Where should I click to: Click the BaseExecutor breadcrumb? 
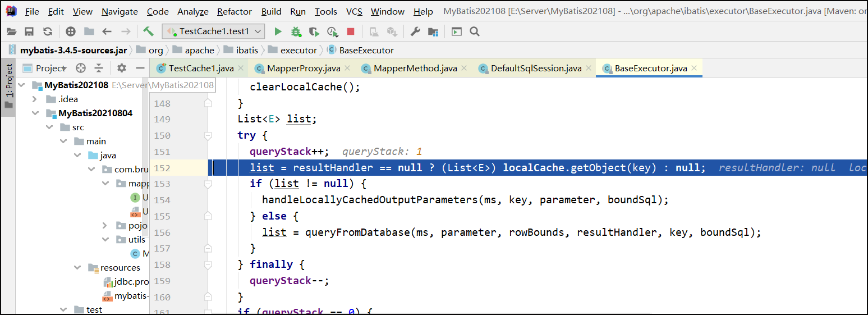point(366,50)
